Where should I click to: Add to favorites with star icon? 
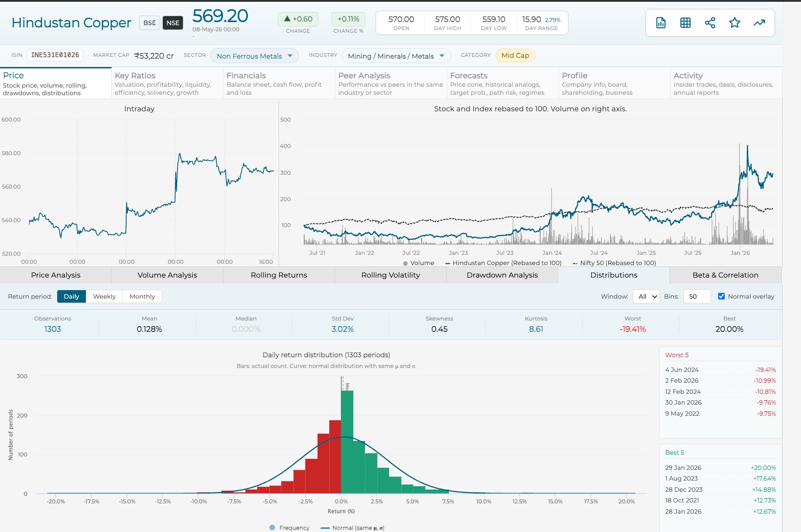click(x=734, y=23)
